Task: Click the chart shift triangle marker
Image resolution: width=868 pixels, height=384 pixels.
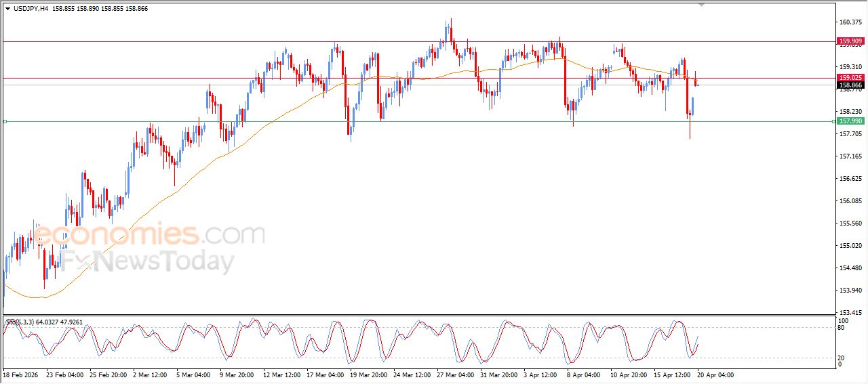Action: click(x=702, y=5)
